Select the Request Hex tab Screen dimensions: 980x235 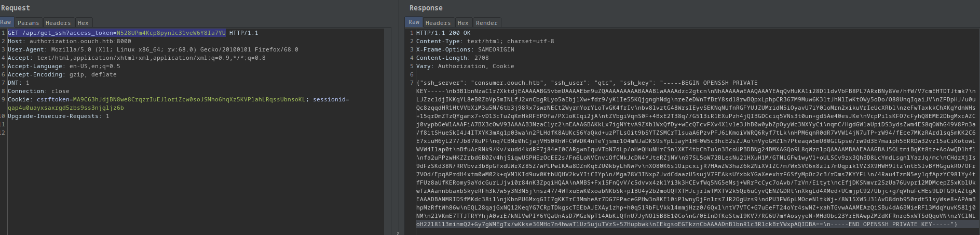(83, 23)
